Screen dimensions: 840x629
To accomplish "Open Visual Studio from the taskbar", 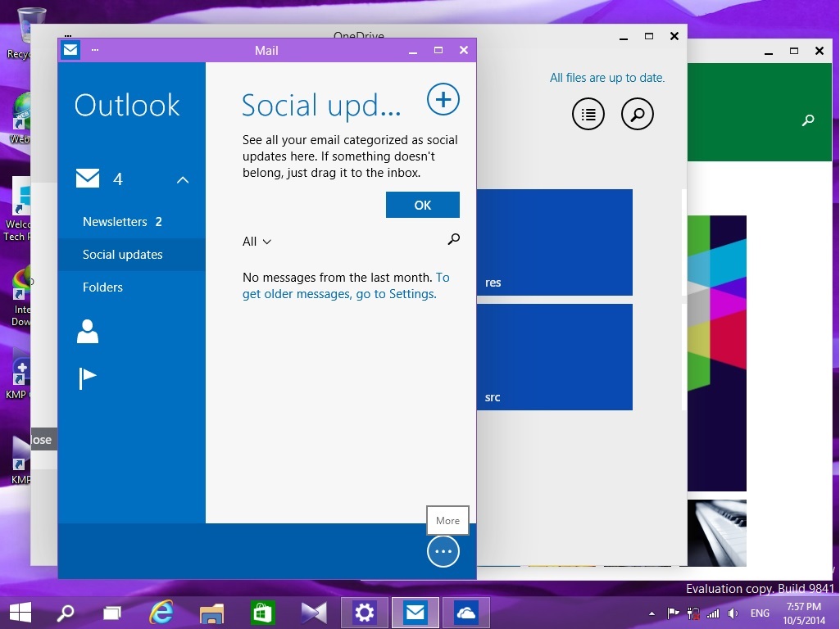I will pyautogui.click(x=314, y=613).
